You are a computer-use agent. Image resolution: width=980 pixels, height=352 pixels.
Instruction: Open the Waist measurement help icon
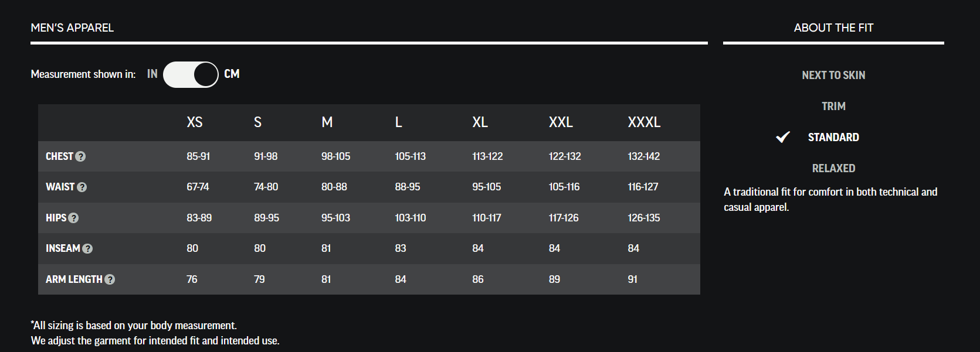click(x=82, y=187)
